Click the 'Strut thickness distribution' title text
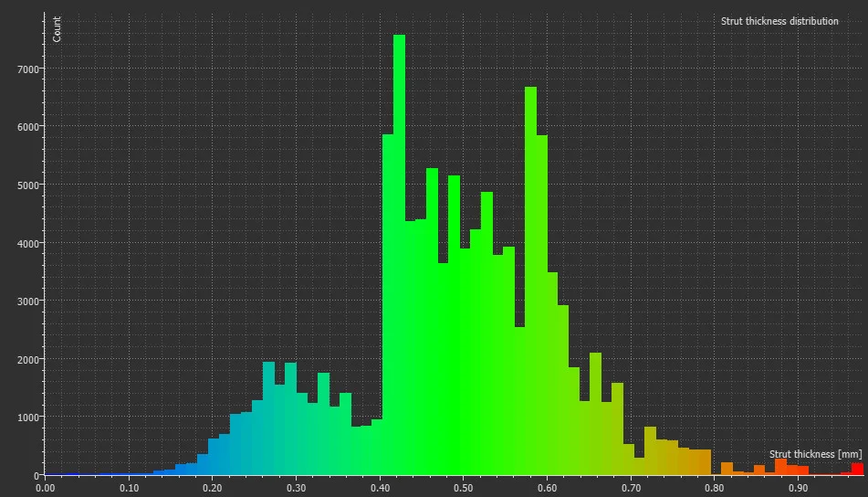Screen dimensions: 868x497 (x=779, y=21)
